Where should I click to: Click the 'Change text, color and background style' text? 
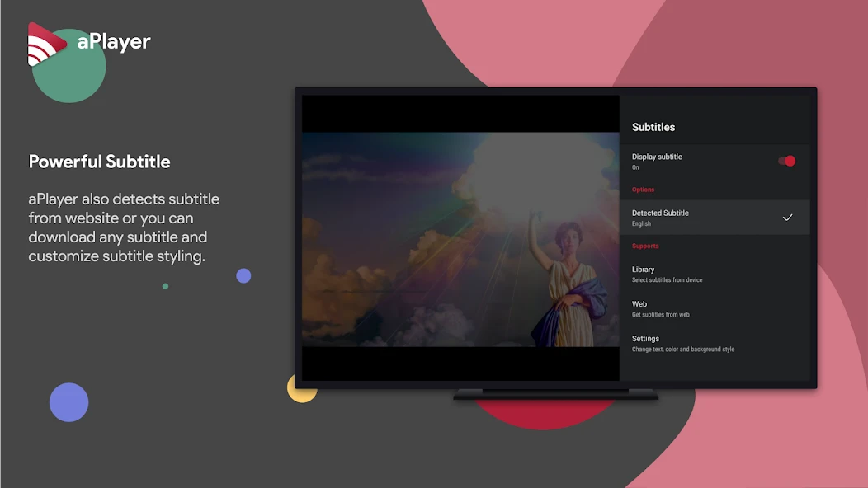click(683, 350)
